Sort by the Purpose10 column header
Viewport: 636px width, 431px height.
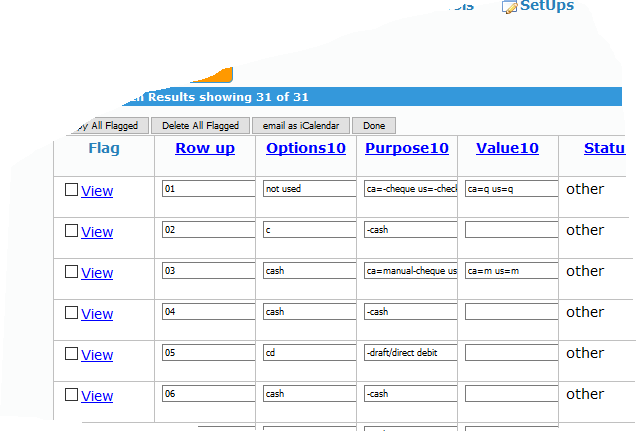(407, 148)
